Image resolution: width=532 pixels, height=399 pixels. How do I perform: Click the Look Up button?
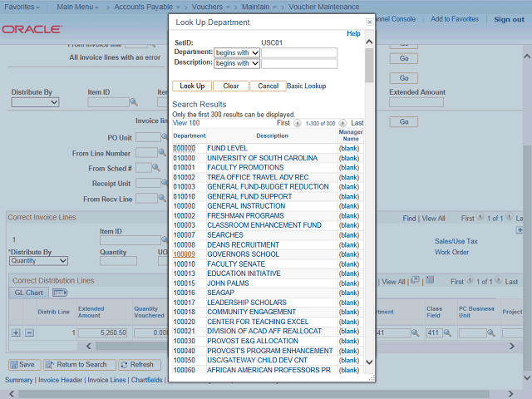pos(192,86)
